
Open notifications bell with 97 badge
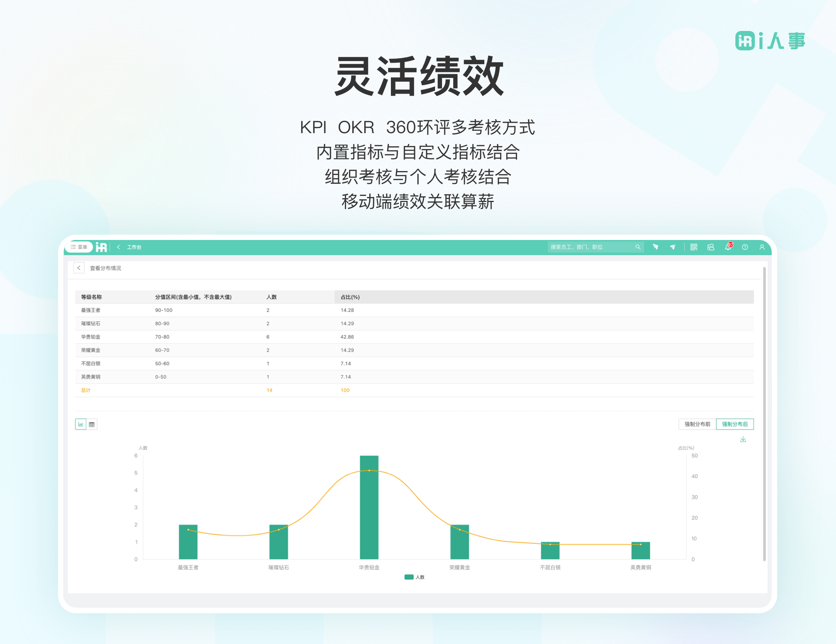[x=728, y=247]
